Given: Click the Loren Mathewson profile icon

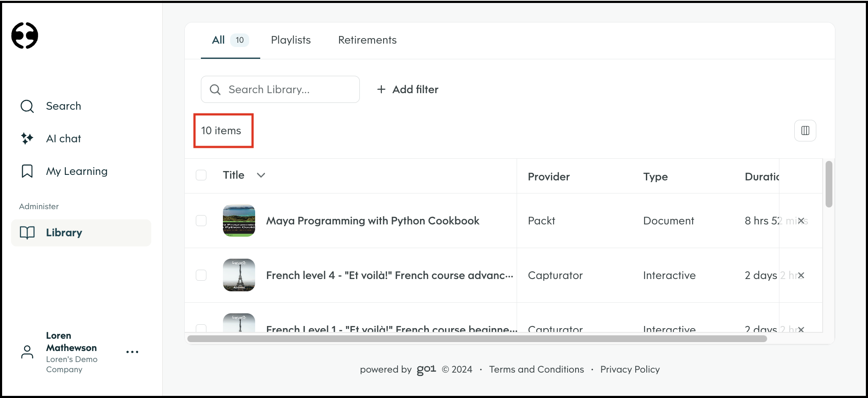Looking at the screenshot, I should (27, 352).
